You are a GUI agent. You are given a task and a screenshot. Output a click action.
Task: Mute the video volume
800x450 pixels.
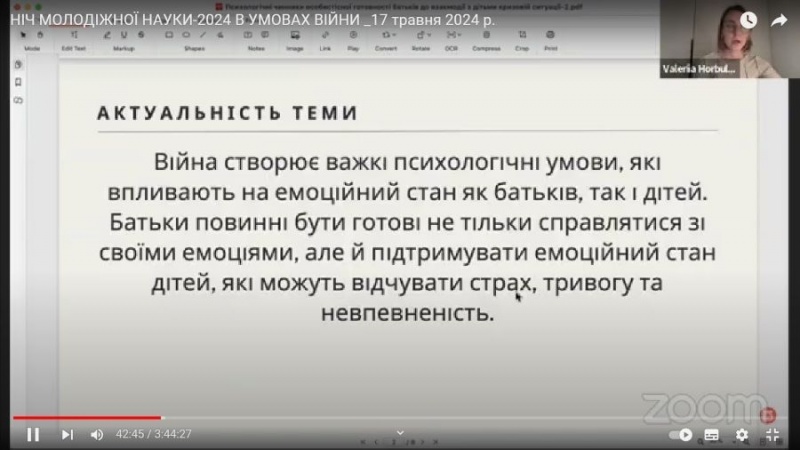coord(97,434)
